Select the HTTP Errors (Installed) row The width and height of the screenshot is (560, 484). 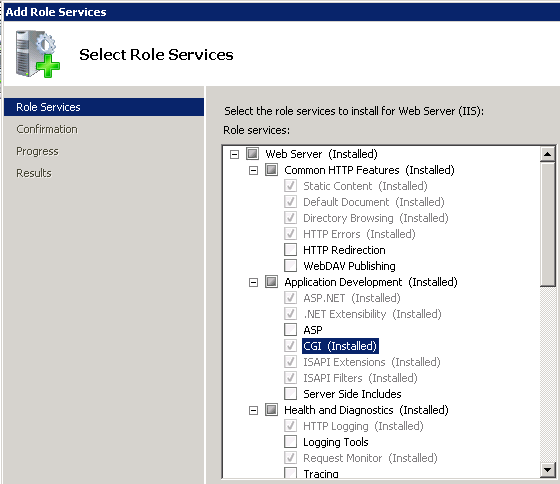tap(359, 234)
